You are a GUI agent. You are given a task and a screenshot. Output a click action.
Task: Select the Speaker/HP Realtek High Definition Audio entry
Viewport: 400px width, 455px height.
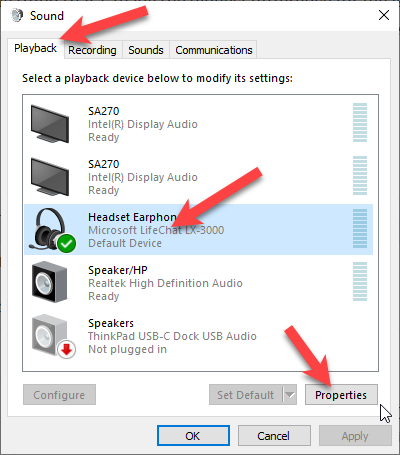[199, 282]
